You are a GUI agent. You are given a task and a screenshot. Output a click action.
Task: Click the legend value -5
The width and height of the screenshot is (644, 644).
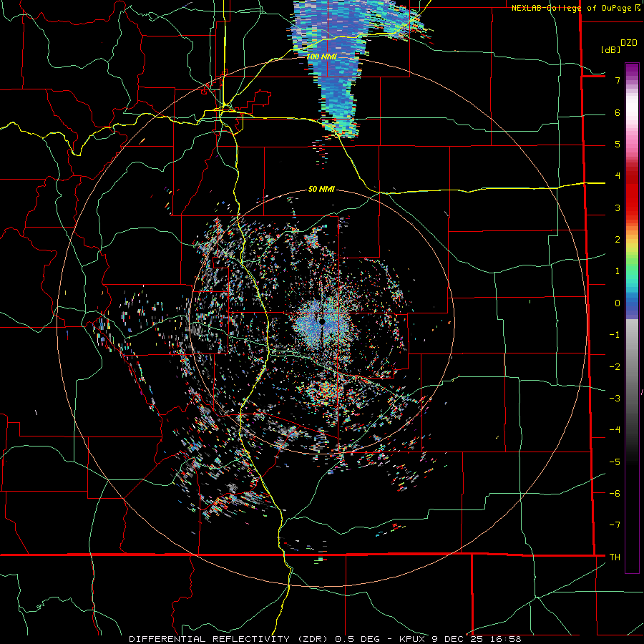click(x=615, y=462)
